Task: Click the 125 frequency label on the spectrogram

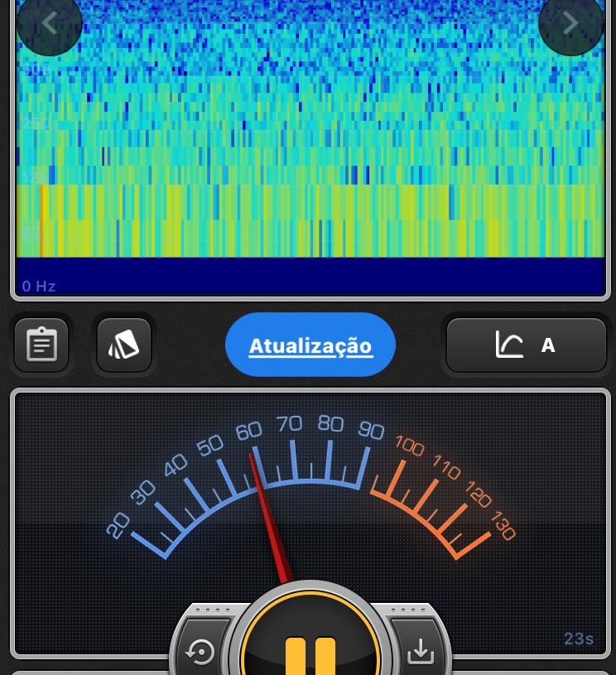Action: pyautogui.click(x=36, y=178)
